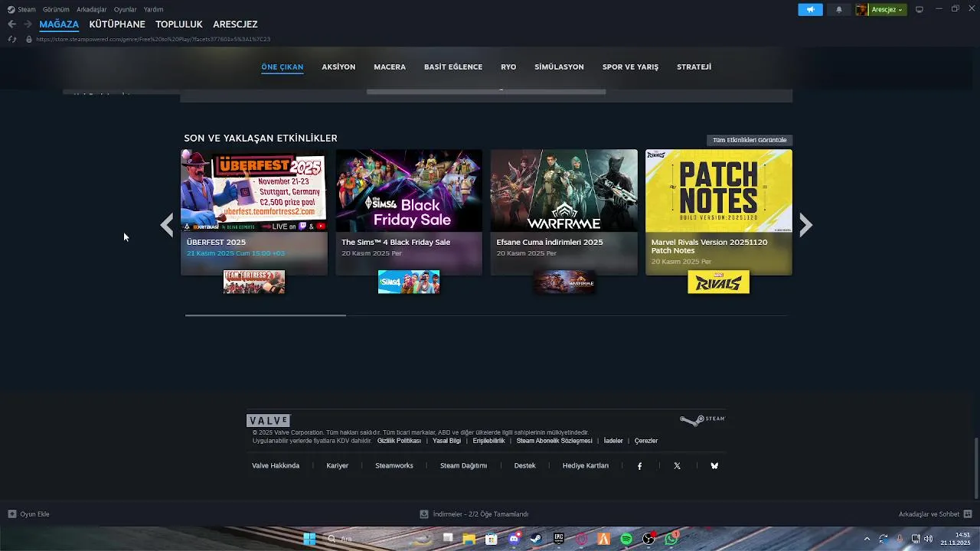Select the SPOR VE YARIŞ tab
Screen dimensions: 980x551
pos(630,67)
